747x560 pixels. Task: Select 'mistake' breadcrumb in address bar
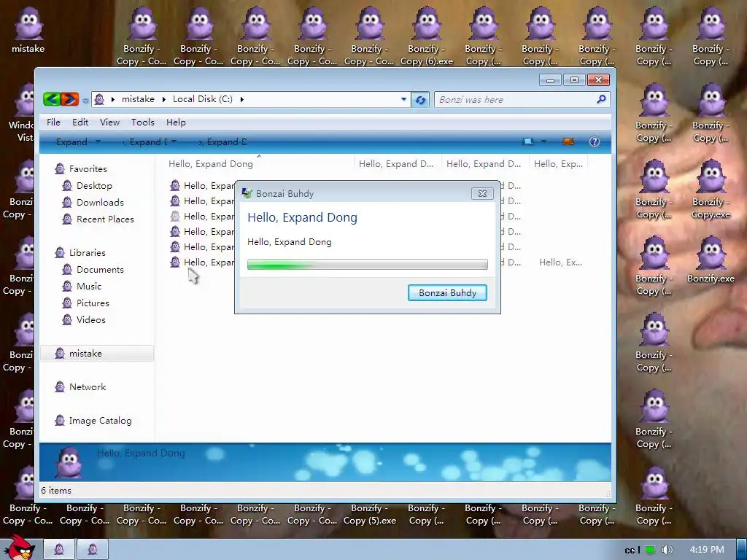pyautogui.click(x=138, y=99)
